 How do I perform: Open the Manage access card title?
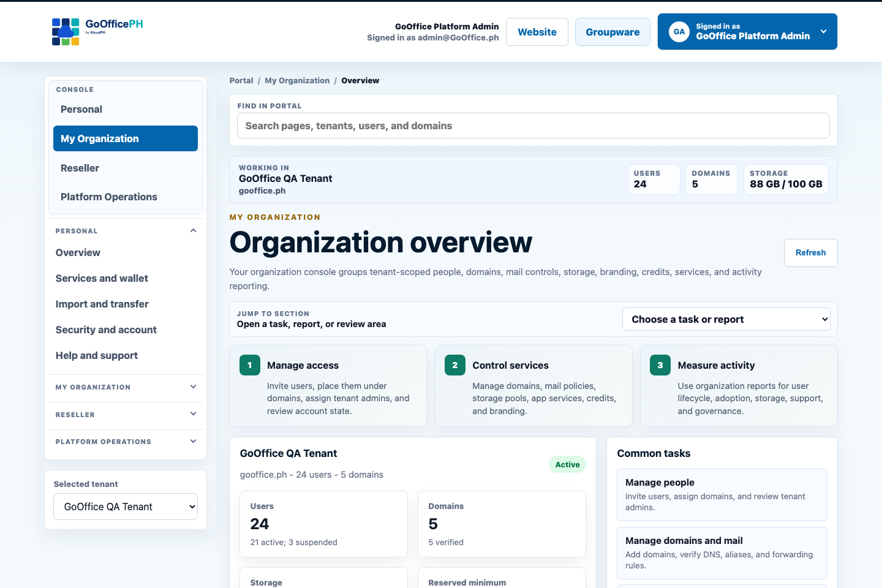click(303, 365)
